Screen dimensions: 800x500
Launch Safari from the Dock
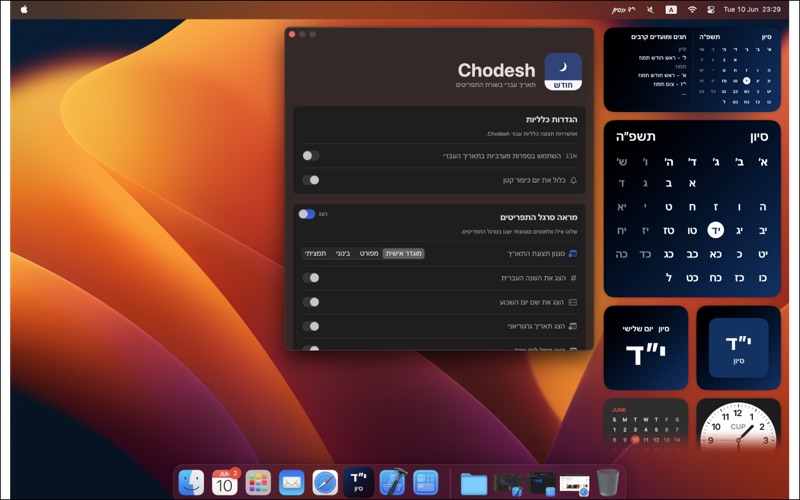325,482
